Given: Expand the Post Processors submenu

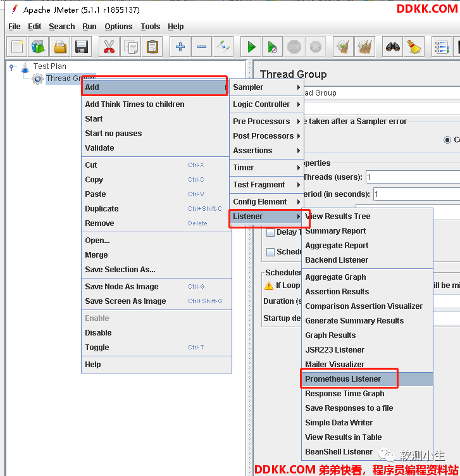Looking at the screenshot, I should (x=266, y=135).
